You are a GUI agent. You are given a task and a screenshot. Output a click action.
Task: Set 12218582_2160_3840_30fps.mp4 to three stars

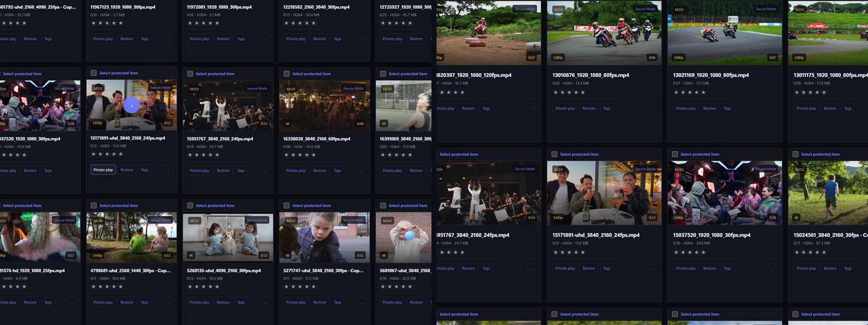300,23
